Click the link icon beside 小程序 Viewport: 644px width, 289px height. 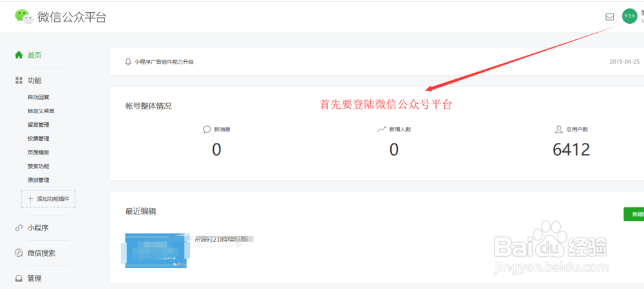[x=19, y=228]
